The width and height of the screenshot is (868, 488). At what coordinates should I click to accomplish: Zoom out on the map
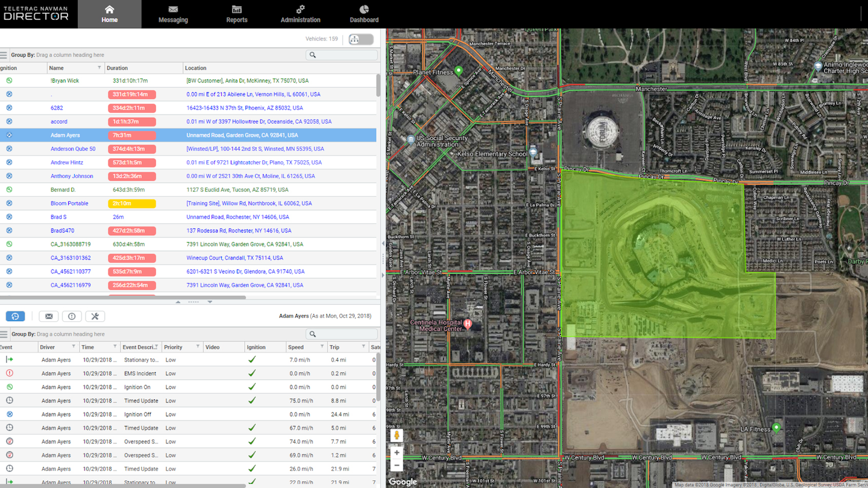[x=397, y=465]
